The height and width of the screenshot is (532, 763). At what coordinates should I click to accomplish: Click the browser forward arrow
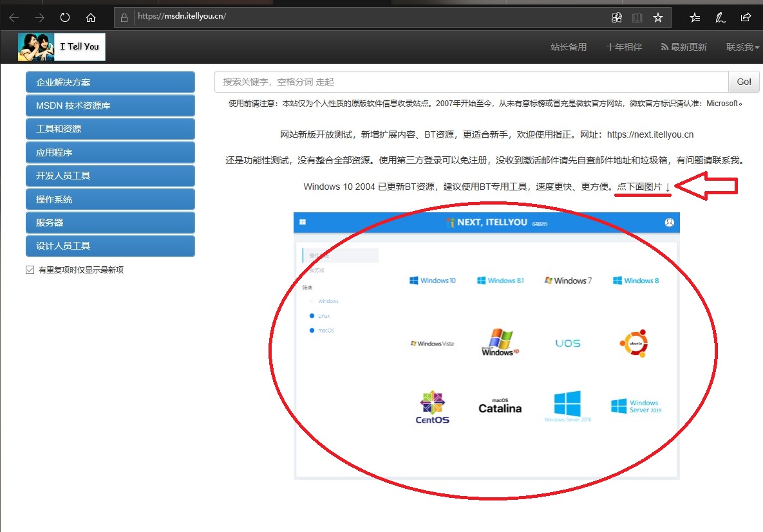click(x=39, y=18)
